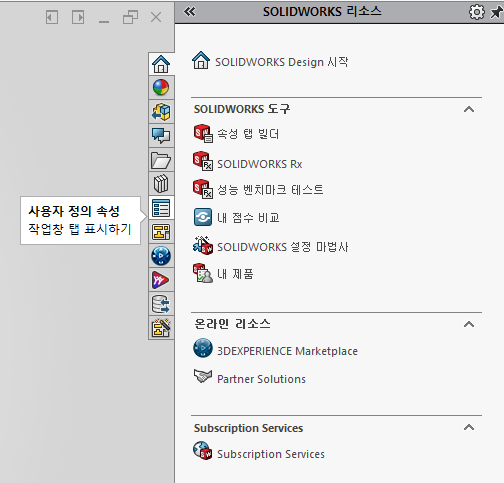Start SOLIDWORKS 설정 마법사 link

tap(283, 247)
